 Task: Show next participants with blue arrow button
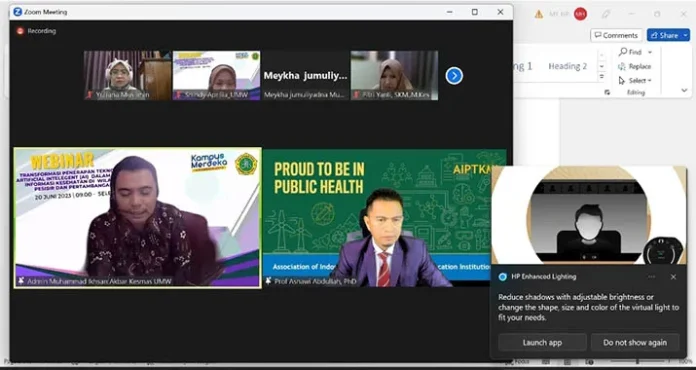pyautogui.click(x=454, y=76)
